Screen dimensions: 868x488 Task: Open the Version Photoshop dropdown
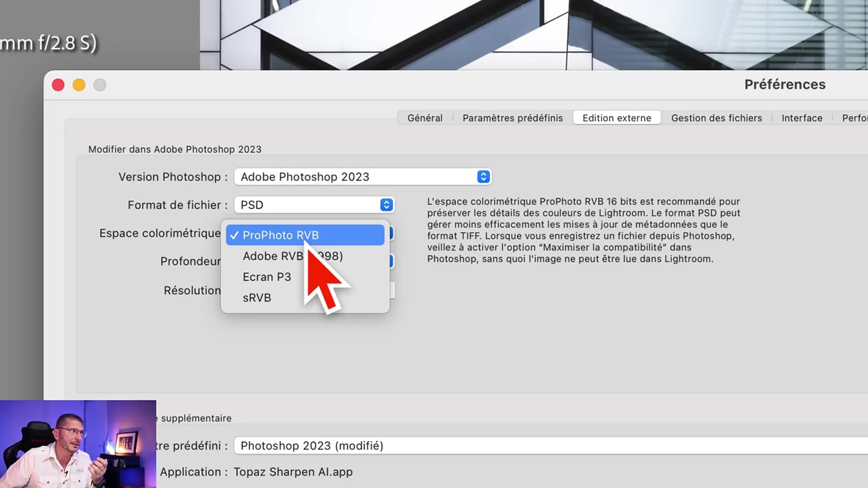click(363, 177)
